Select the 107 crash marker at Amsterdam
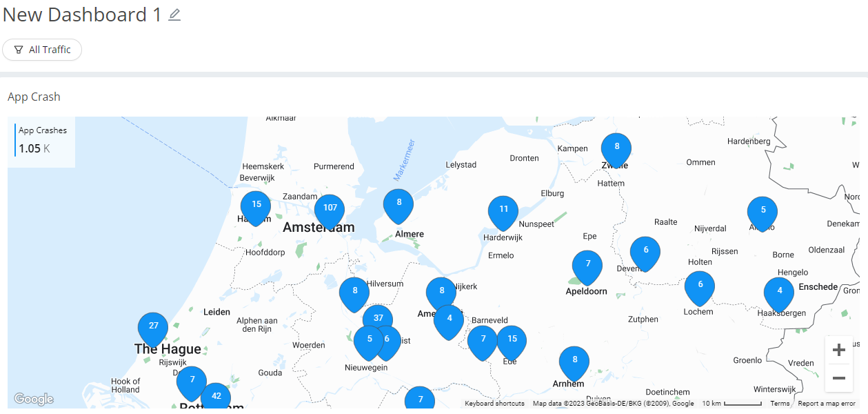Viewport: 868px width, 414px height. point(330,209)
